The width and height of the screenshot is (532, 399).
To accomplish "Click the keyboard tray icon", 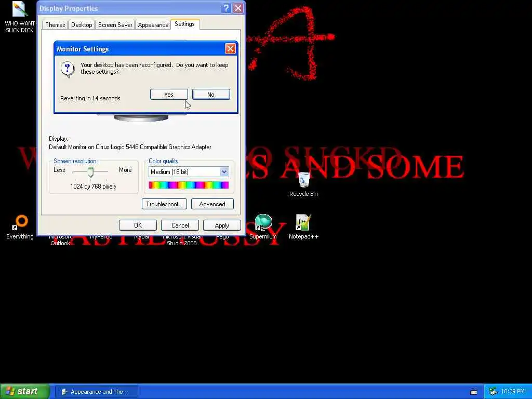I will click(x=474, y=392).
